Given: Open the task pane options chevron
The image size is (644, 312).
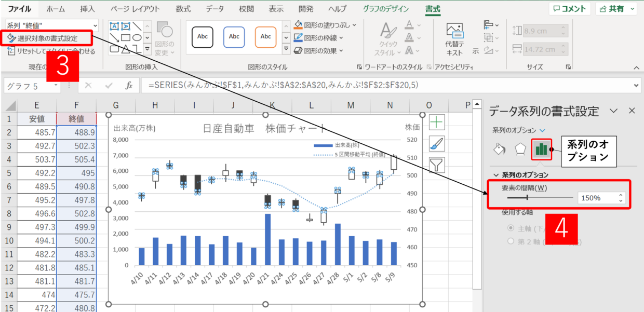Looking at the screenshot, I should (613, 111).
